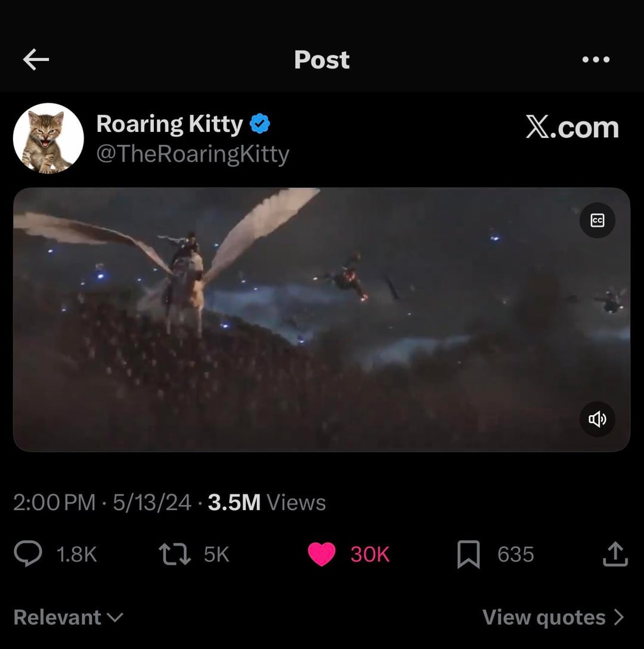Unlike the post via heart icon
Viewport: 644px width, 649px height.
click(321, 554)
